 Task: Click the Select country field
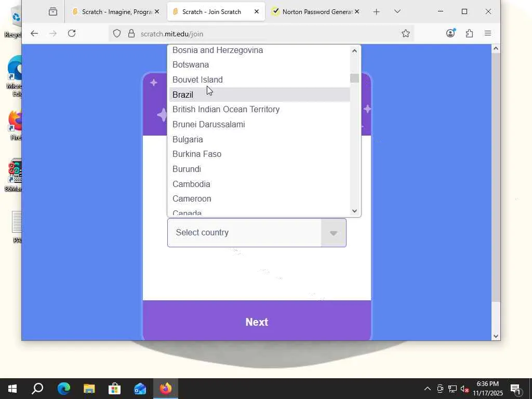(x=257, y=233)
